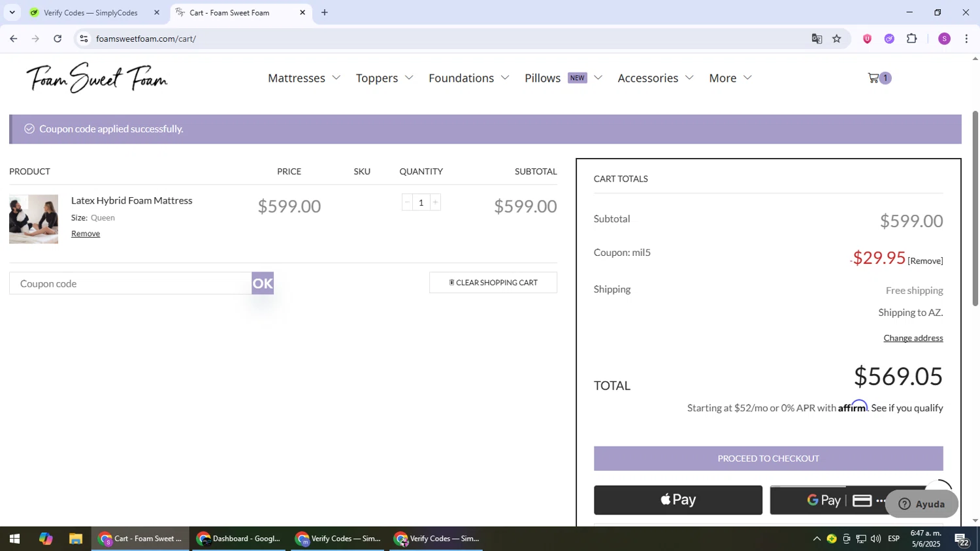Click the Coupon code applied successfully message

pos(111,129)
